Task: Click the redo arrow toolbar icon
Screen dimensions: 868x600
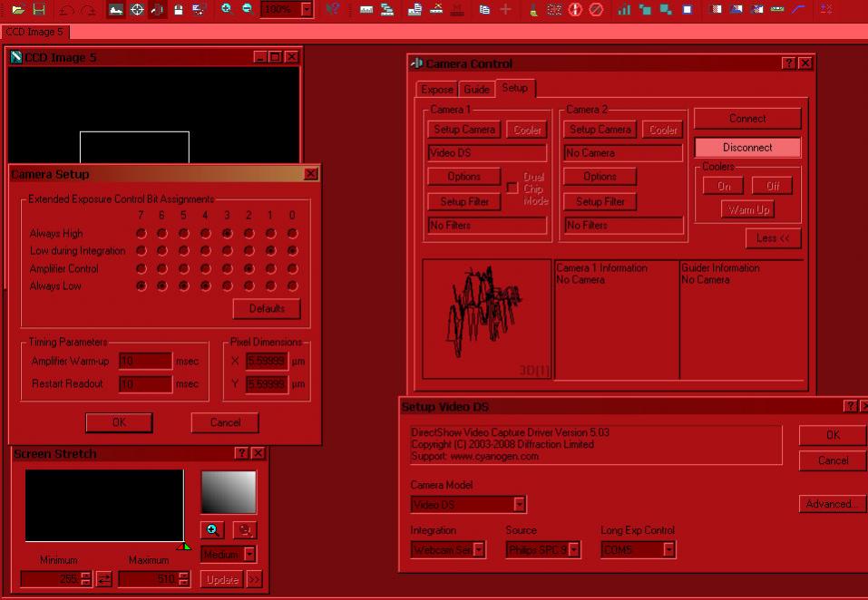Action: [x=87, y=9]
